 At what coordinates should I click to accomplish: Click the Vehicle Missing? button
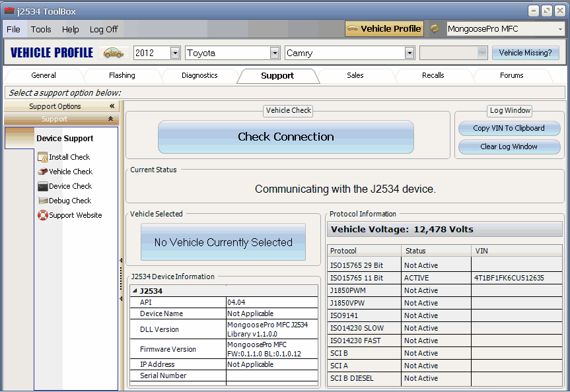525,53
